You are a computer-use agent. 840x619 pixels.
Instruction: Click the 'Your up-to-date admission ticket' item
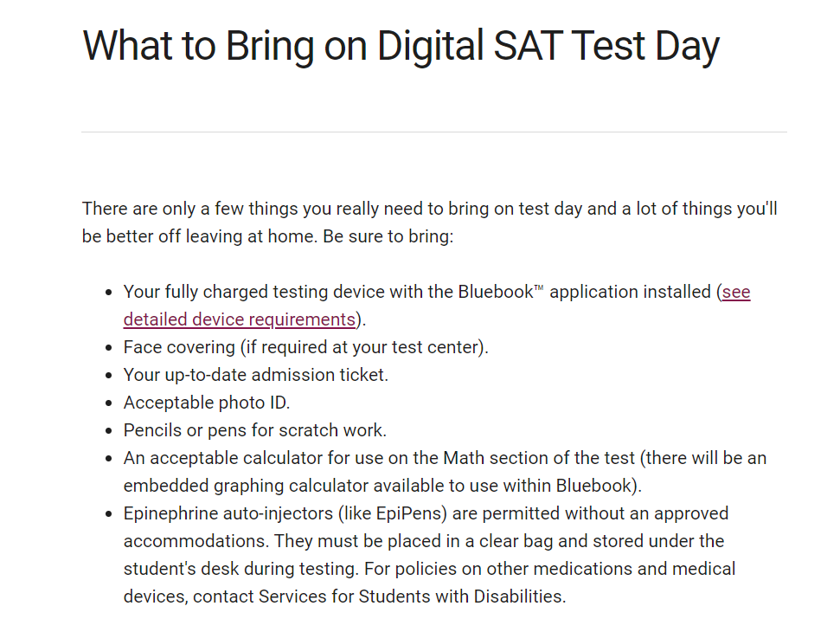point(256,375)
